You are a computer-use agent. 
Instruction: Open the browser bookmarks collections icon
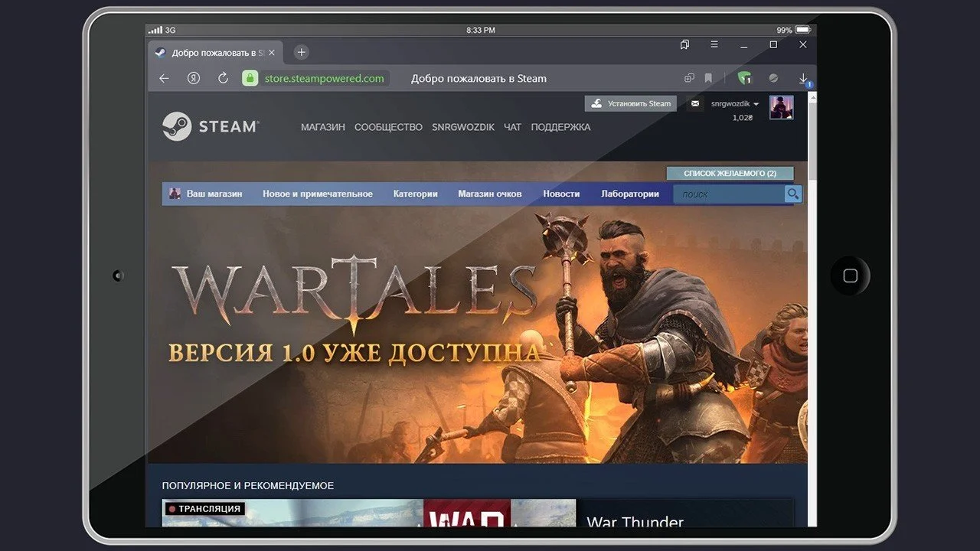(x=684, y=45)
